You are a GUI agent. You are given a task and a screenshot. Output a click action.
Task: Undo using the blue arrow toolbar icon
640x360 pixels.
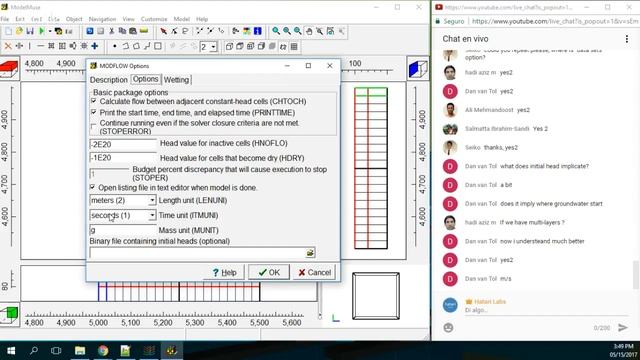[90, 31]
